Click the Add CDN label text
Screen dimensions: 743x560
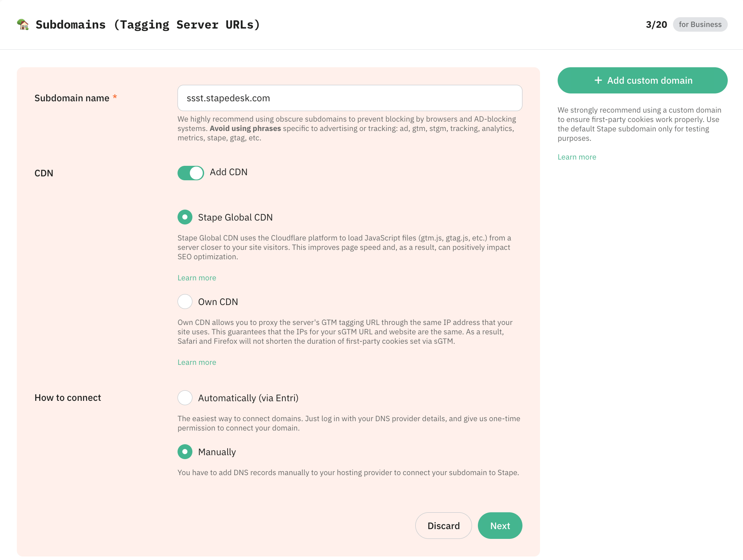pos(229,172)
